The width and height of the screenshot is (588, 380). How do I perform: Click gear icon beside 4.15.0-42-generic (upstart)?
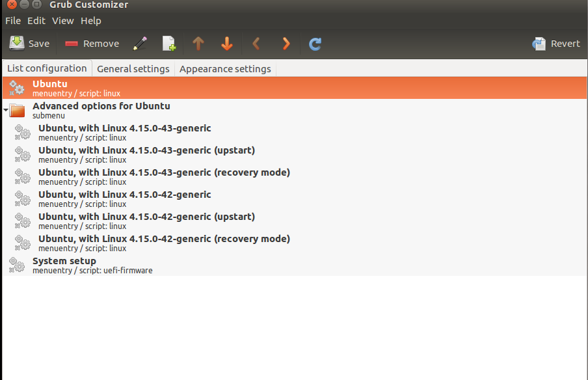[x=23, y=221]
